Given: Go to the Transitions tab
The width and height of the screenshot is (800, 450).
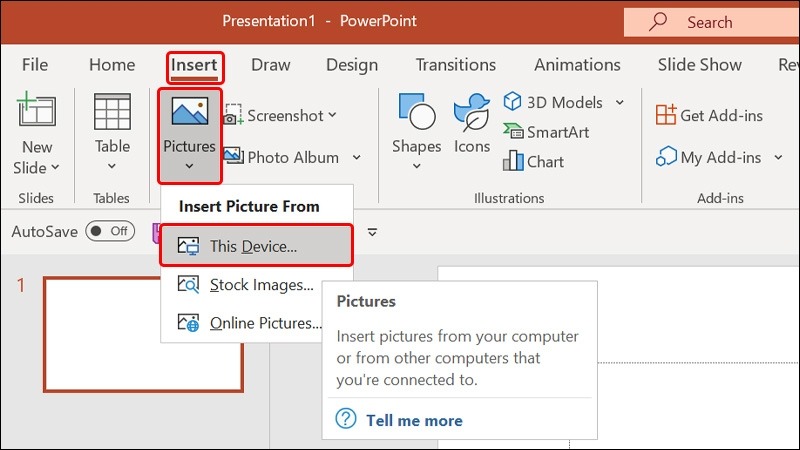Looking at the screenshot, I should (456, 65).
